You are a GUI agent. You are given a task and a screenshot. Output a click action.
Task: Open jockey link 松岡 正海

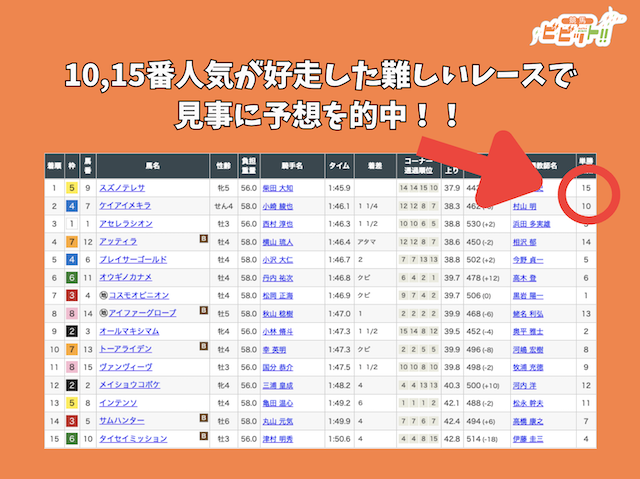click(x=278, y=296)
